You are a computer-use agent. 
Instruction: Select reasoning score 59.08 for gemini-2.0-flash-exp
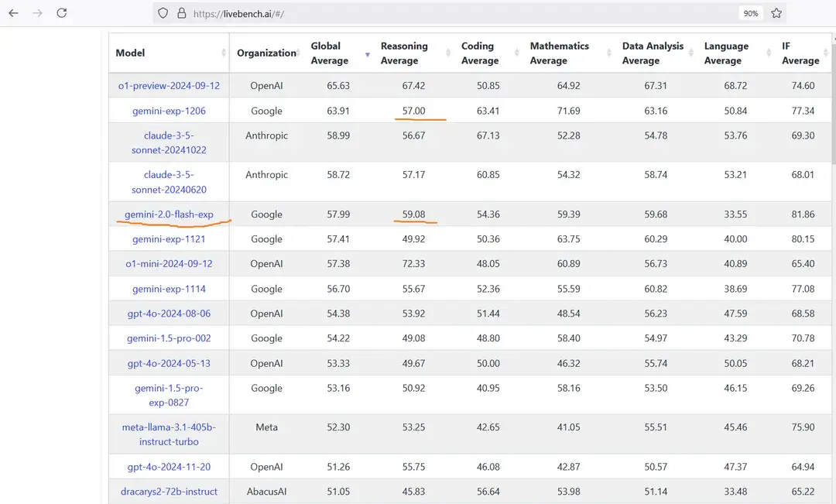click(x=413, y=214)
